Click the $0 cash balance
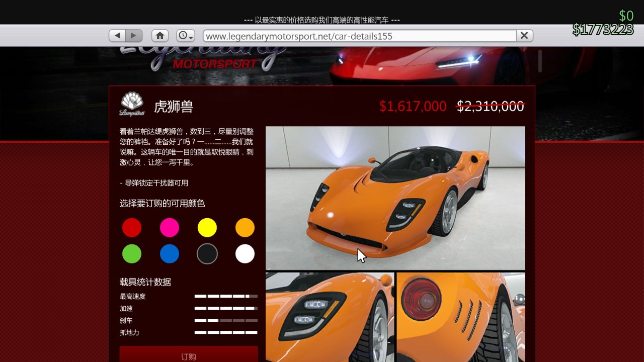Viewport: 644px width, 362px height. pyautogui.click(x=626, y=16)
